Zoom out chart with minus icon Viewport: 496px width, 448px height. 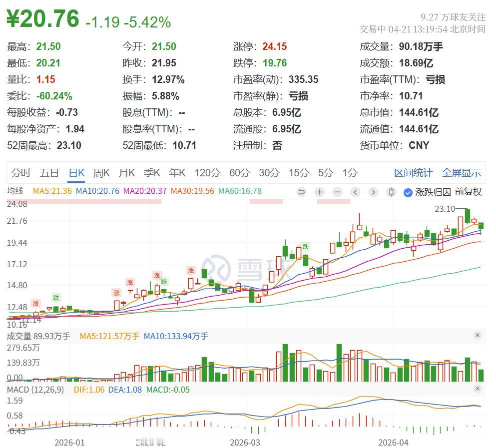click(338, 192)
